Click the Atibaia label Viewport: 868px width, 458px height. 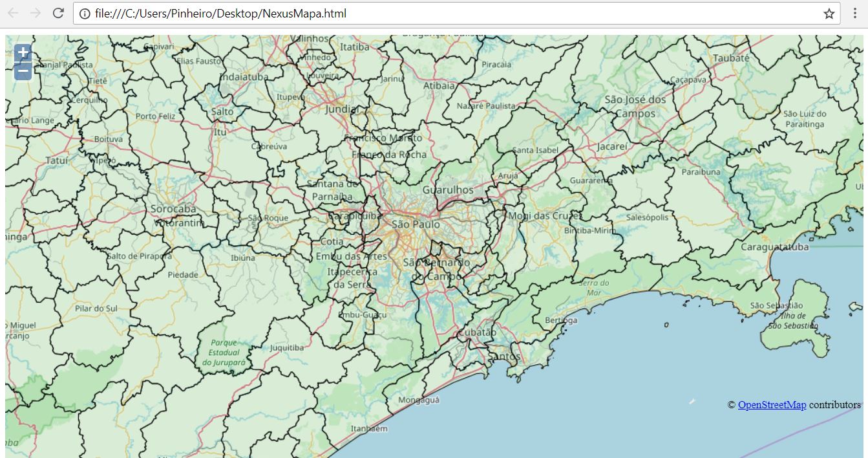coord(439,85)
